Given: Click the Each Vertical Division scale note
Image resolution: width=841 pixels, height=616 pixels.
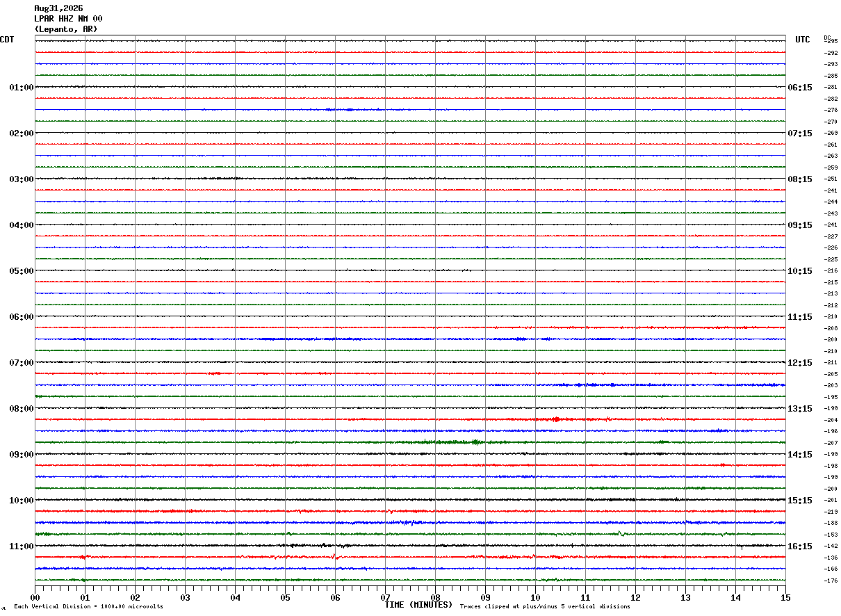Looking at the screenshot, I should click(x=88, y=607).
